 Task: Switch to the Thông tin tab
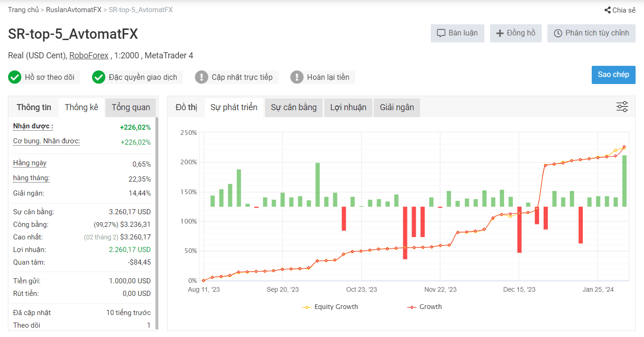tap(34, 107)
